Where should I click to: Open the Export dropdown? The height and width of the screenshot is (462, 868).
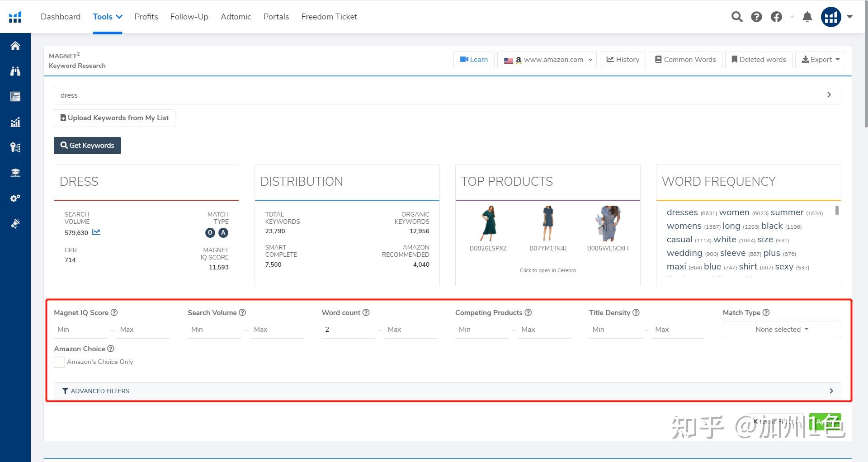click(x=821, y=60)
